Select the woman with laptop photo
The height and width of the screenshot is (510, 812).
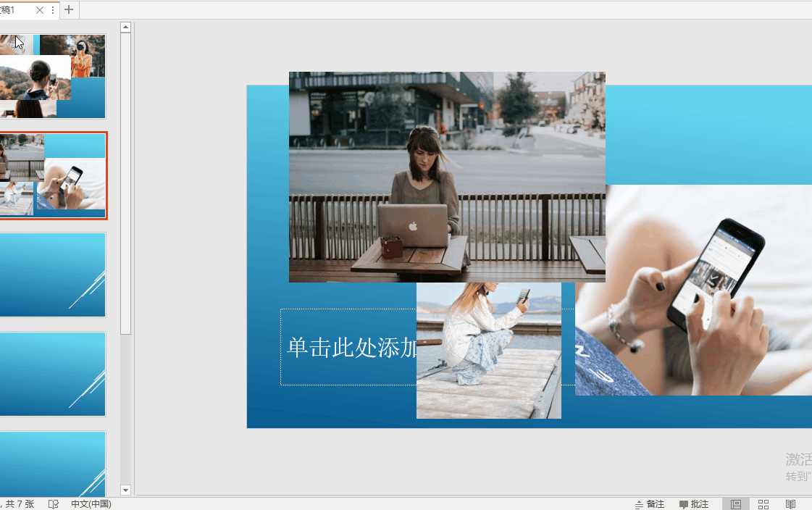point(447,177)
